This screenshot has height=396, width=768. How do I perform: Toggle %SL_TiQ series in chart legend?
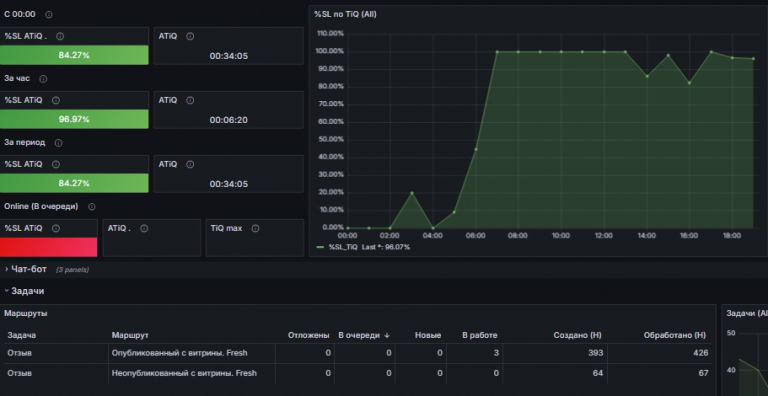coord(343,247)
